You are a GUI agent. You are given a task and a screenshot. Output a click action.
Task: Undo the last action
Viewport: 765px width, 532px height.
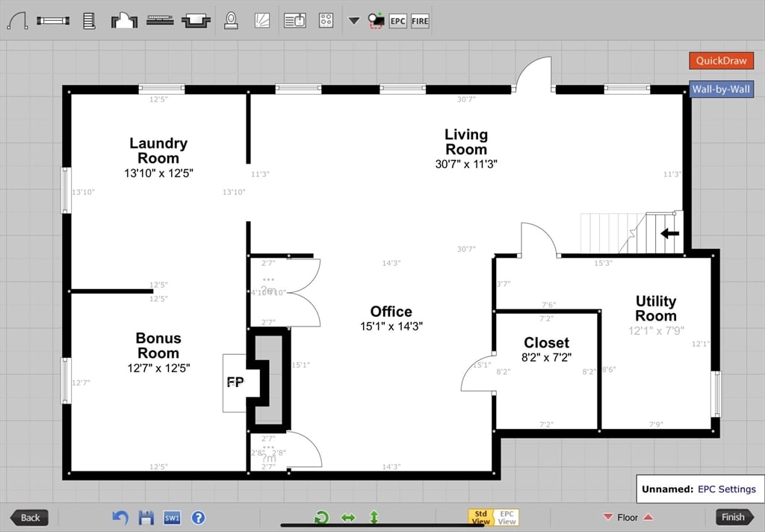pyautogui.click(x=120, y=517)
